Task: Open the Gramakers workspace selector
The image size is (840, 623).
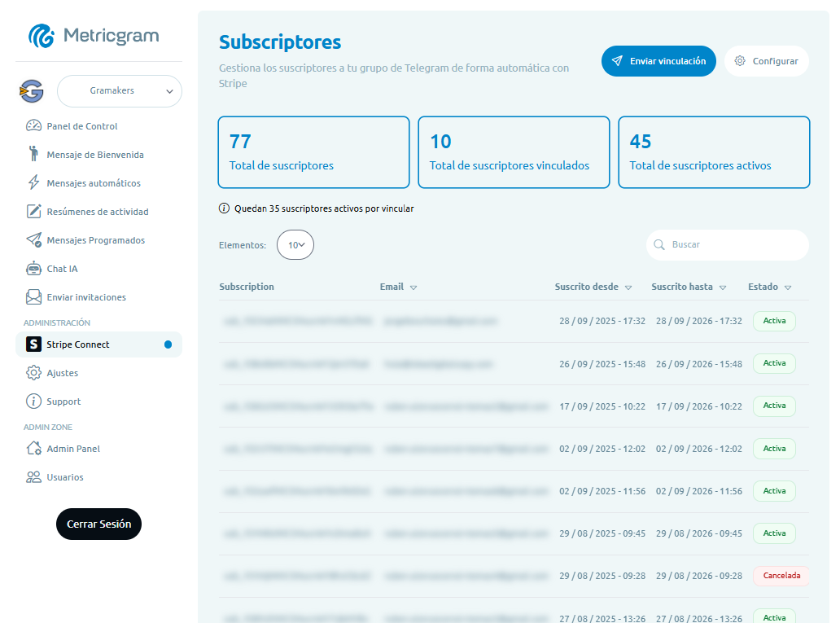Action: point(119,91)
